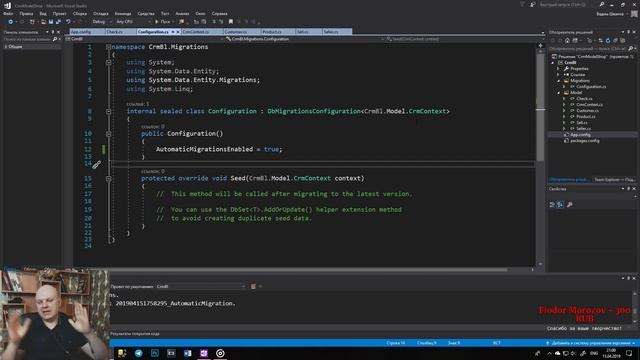Select Configuration.cs in Solution Explorer
Viewport: 640px width, 360px height.
(x=591, y=87)
